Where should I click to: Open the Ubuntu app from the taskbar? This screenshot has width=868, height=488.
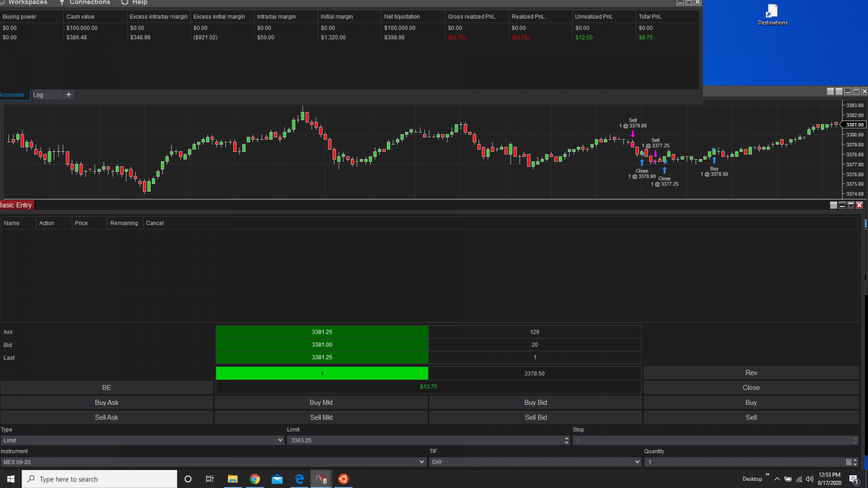click(x=343, y=479)
